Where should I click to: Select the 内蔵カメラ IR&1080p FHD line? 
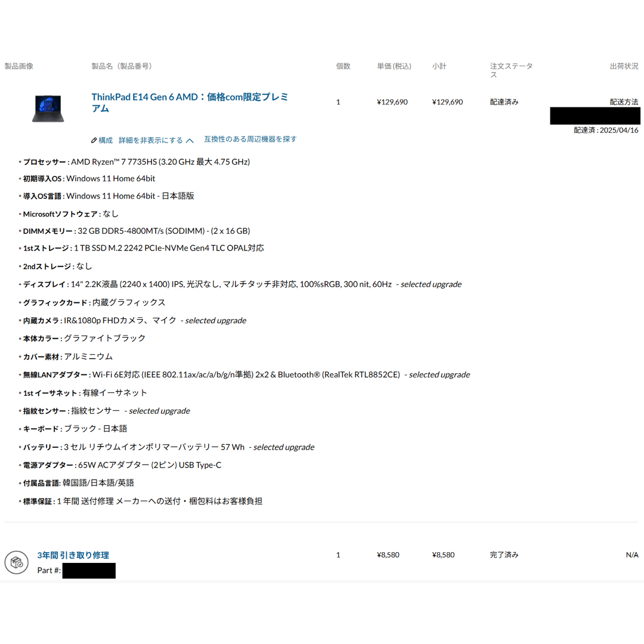click(x=132, y=320)
